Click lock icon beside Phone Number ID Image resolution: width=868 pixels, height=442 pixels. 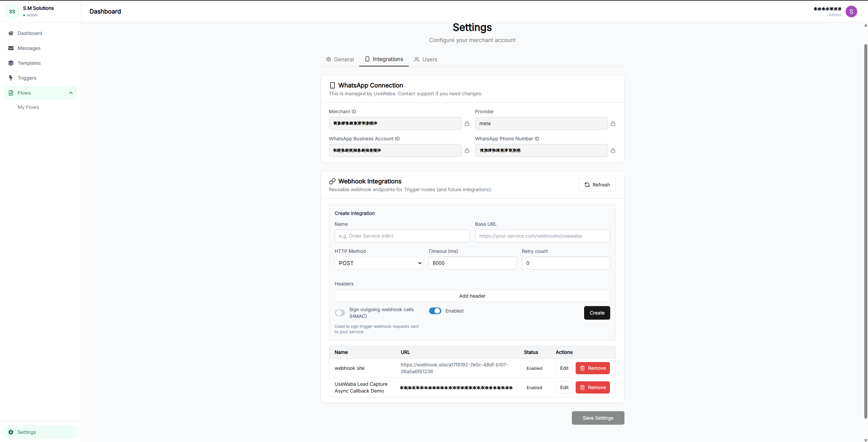pyautogui.click(x=613, y=150)
